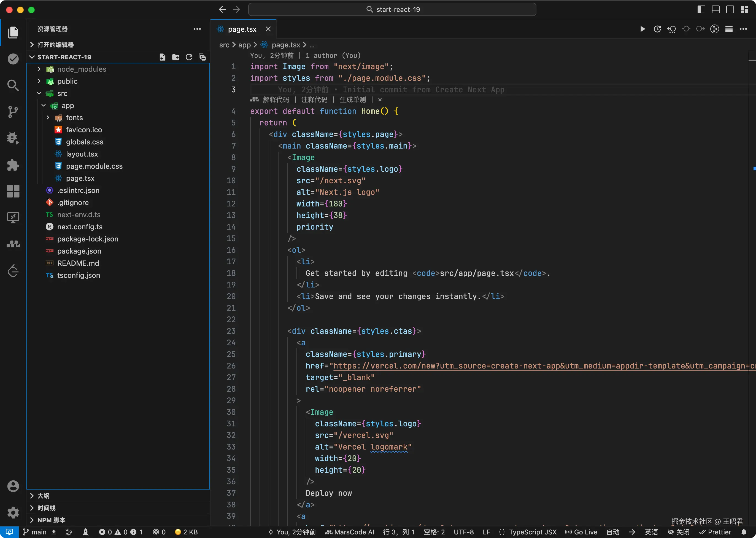
Task: Open the Extensions view icon
Action: pos(13,165)
